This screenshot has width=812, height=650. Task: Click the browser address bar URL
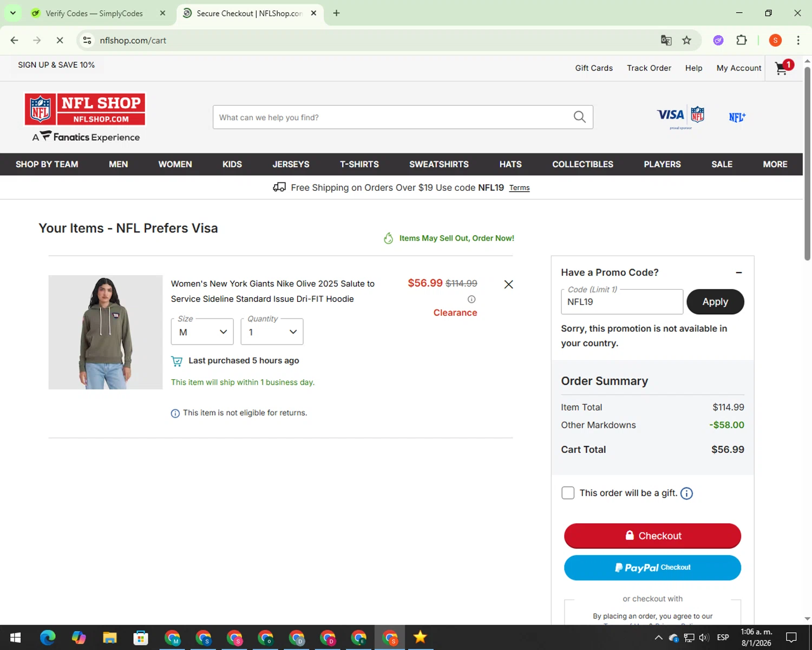pos(133,40)
